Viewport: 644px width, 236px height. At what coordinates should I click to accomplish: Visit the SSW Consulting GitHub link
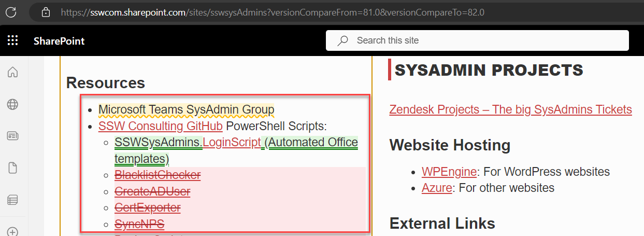(x=161, y=126)
